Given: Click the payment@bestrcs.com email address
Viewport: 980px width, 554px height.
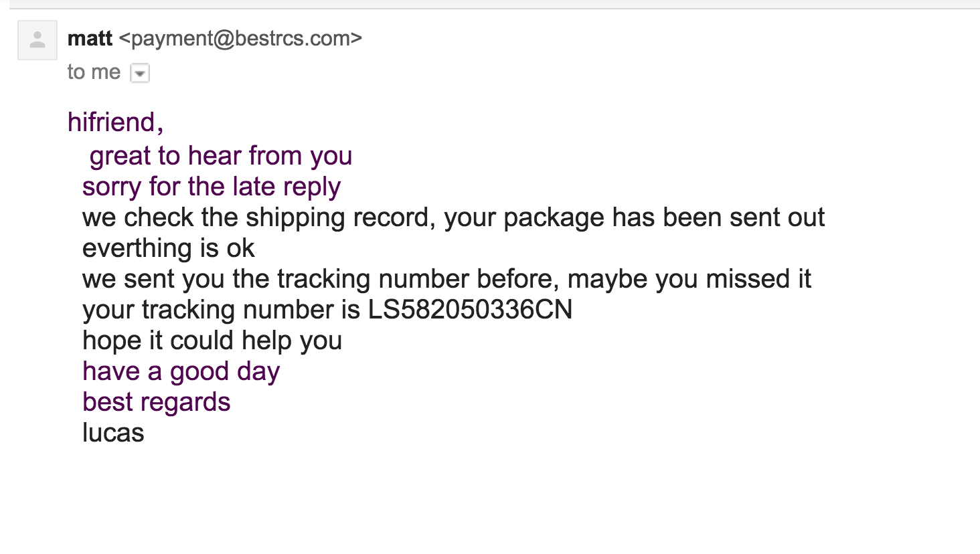Looking at the screenshot, I should click(x=240, y=39).
